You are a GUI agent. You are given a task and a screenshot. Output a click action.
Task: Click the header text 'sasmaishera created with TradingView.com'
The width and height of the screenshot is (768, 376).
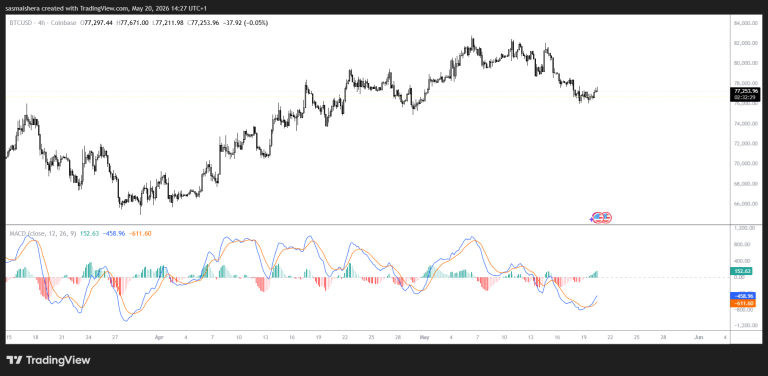66,7
